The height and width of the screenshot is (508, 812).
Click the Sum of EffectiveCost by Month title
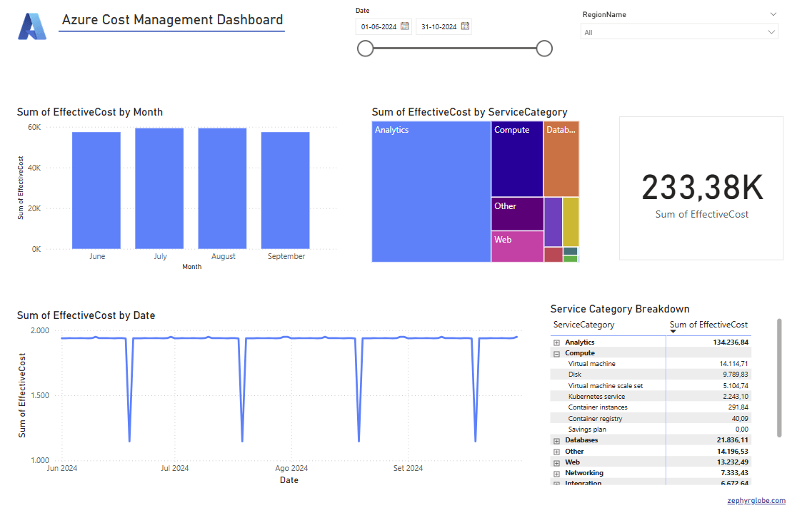click(x=89, y=112)
